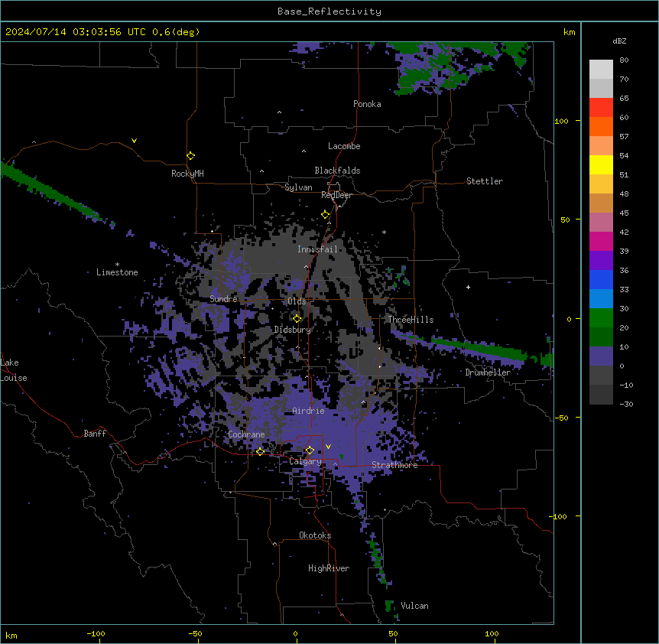Click the asterisk marker above Limestone
The width and height of the screenshot is (659, 644).
point(117,265)
